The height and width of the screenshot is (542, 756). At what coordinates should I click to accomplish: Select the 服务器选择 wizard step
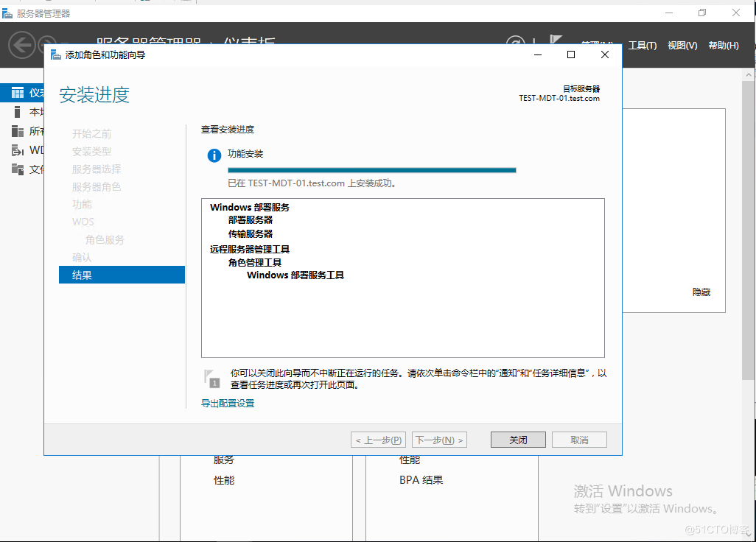pyautogui.click(x=97, y=169)
